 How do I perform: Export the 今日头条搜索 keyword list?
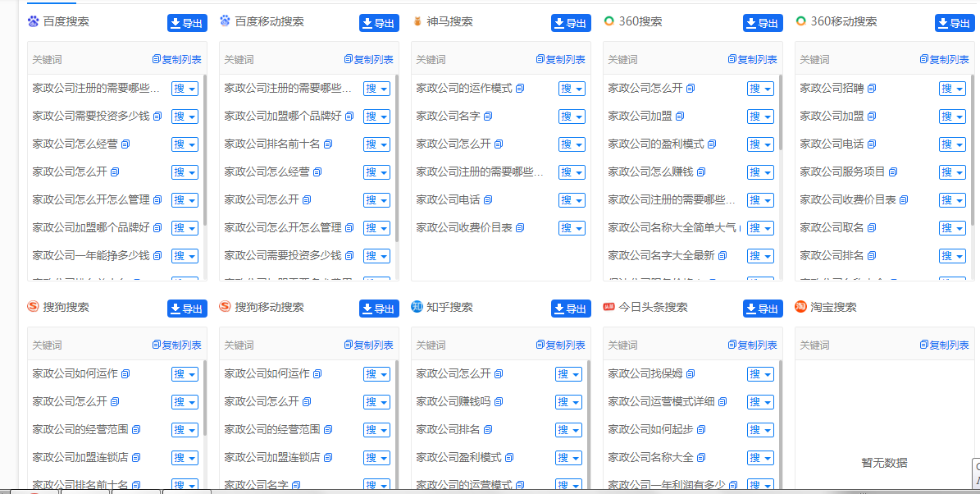coord(763,309)
